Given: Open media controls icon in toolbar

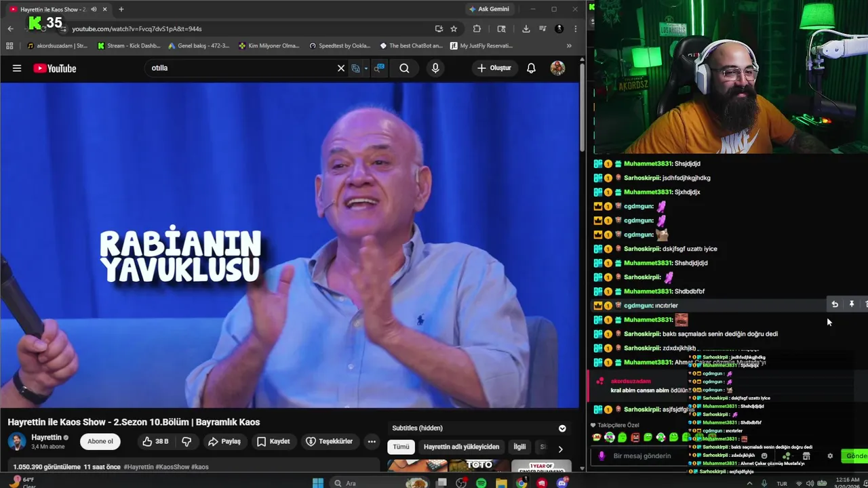Looking at the screenshot, I should click(542, 28).
